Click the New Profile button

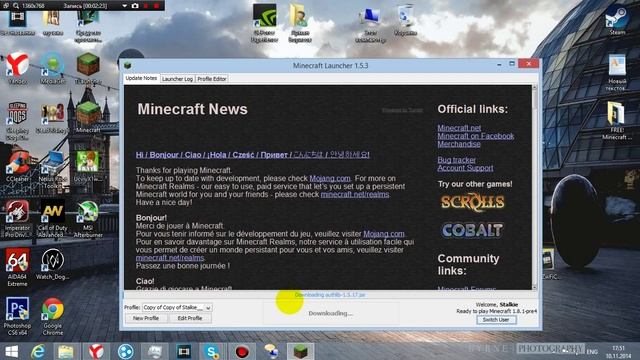[x=146, y=318]
